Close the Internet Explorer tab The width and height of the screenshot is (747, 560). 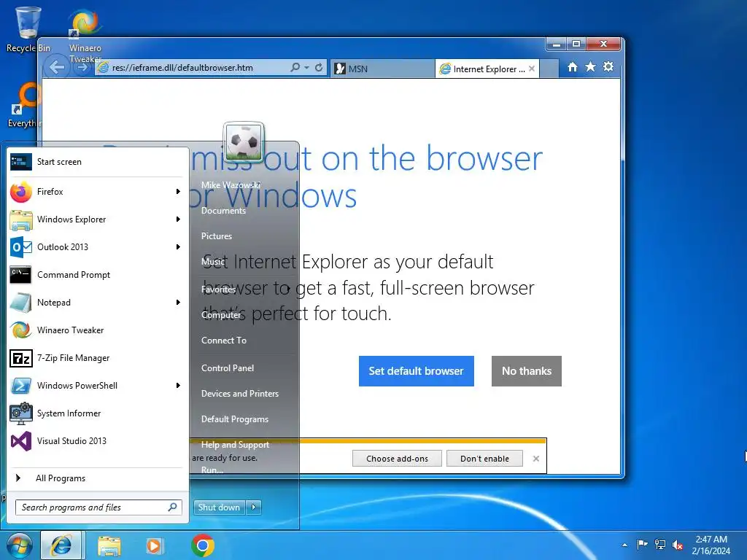click(x=532, y=69)
